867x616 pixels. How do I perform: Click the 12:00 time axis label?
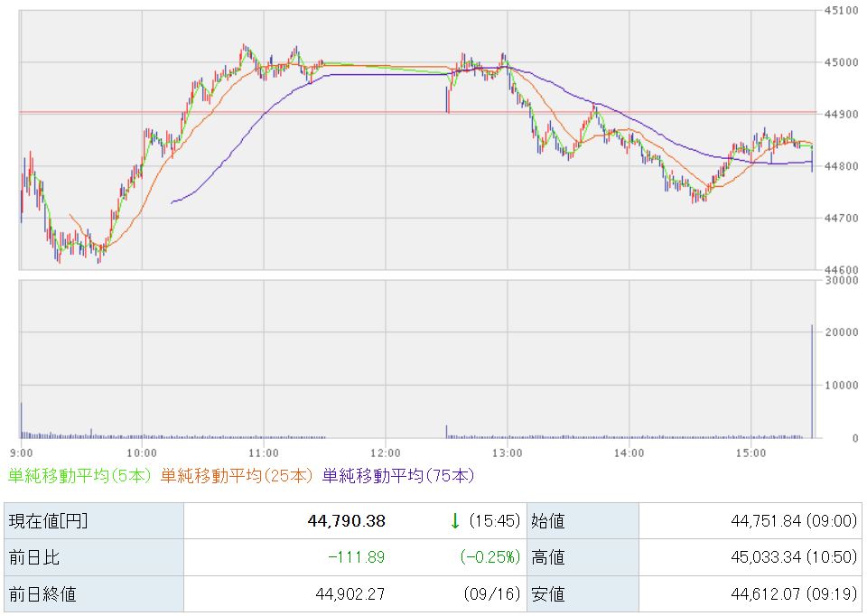click(386, 453)
